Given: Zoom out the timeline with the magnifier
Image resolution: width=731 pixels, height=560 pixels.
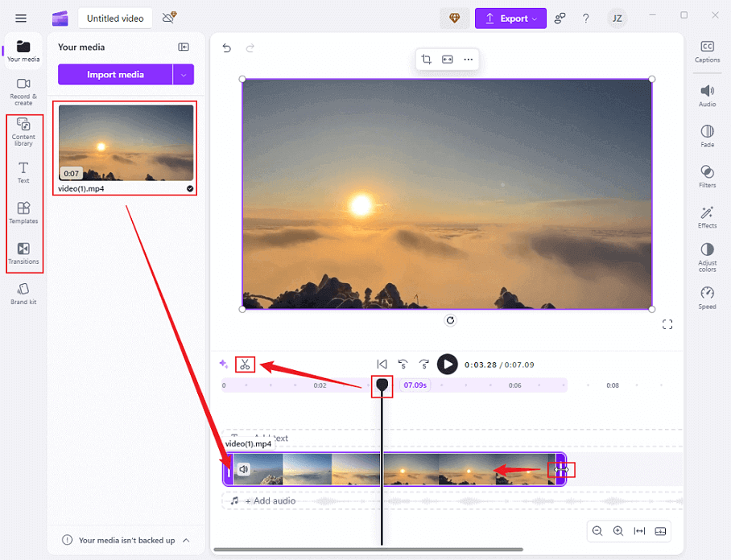Looking at the screenshot, I should click(x=597, y=531).
